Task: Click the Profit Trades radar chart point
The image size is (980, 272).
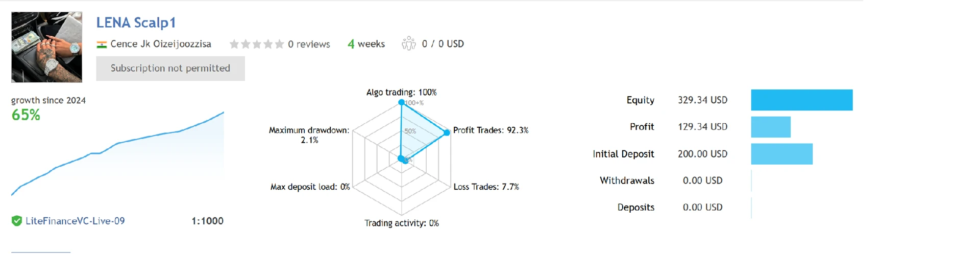Action: click(447, 132)
